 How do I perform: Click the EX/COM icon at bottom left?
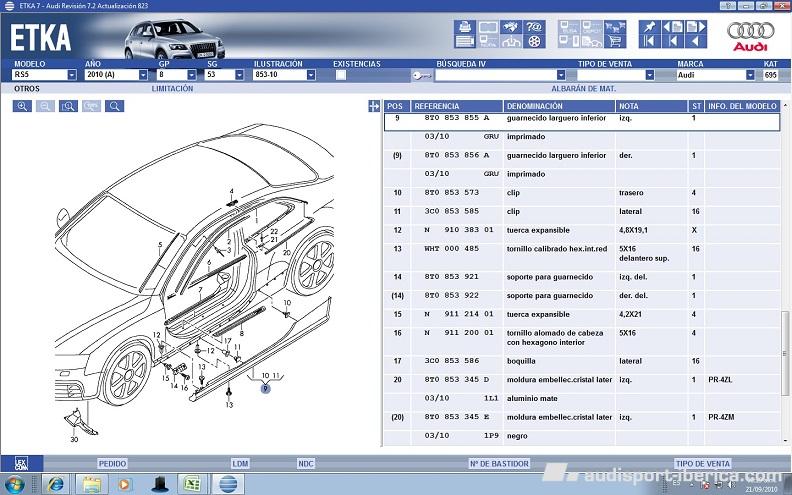tap(20, 463)
